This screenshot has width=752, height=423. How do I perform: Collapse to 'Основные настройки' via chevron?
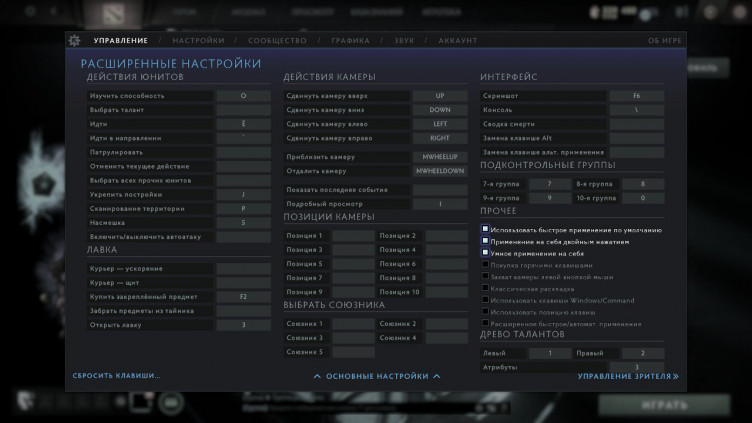pyautogui.click(x=376, y=376)
